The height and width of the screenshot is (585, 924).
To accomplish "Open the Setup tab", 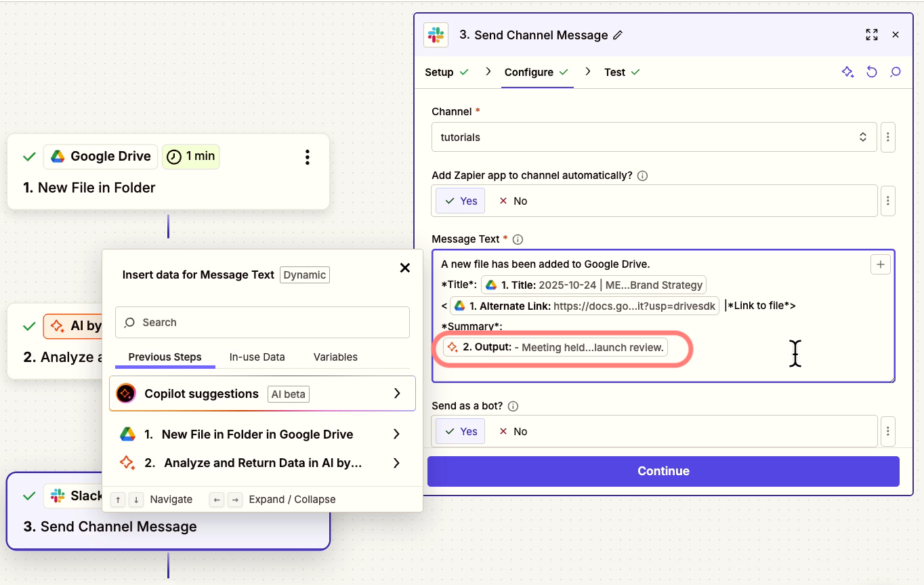I will [446, 73].
